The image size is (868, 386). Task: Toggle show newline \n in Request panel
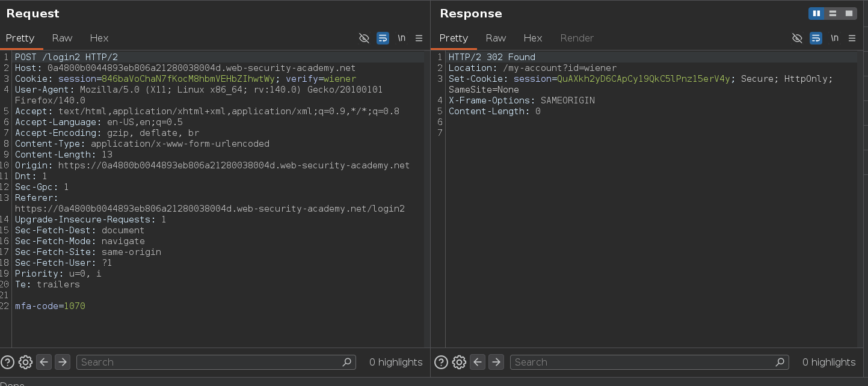click(x=401, y=38)
